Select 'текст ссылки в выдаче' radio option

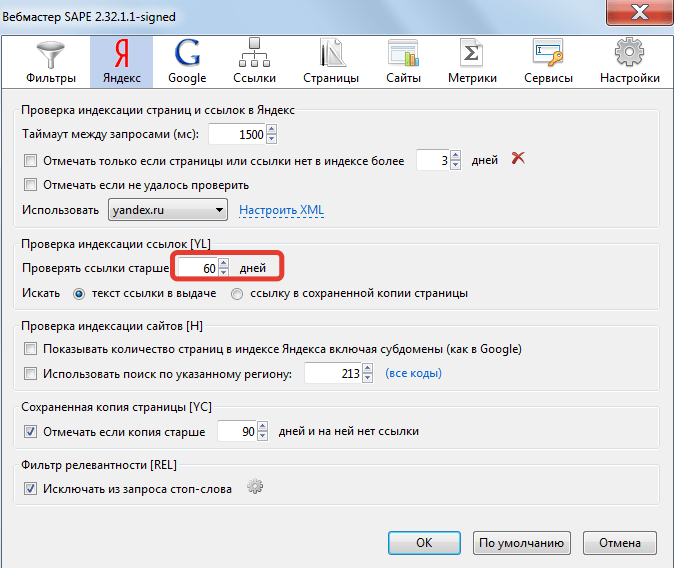(79, 294)
